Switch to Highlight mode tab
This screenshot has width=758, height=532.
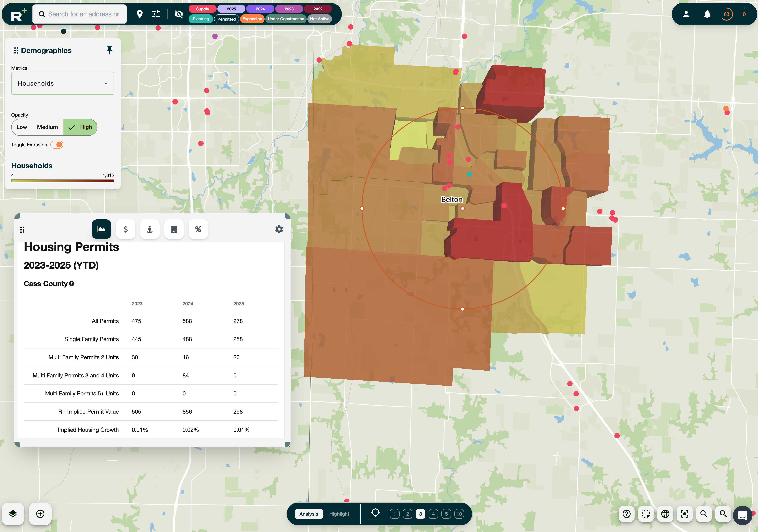point(339,514)
